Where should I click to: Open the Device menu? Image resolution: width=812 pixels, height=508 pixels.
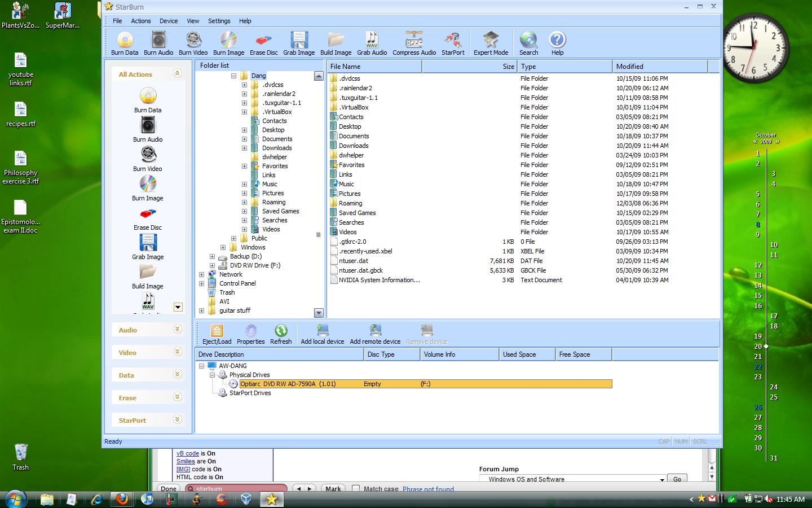(169, 21)
